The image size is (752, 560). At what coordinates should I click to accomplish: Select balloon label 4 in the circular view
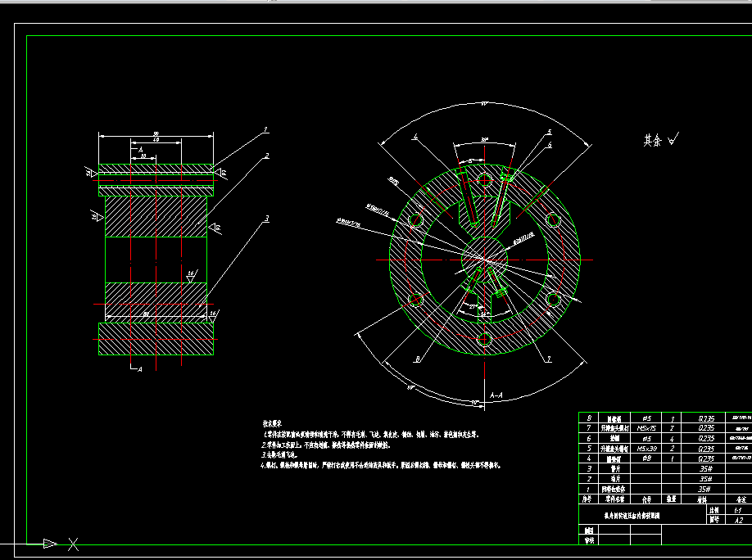click(415, 137)
